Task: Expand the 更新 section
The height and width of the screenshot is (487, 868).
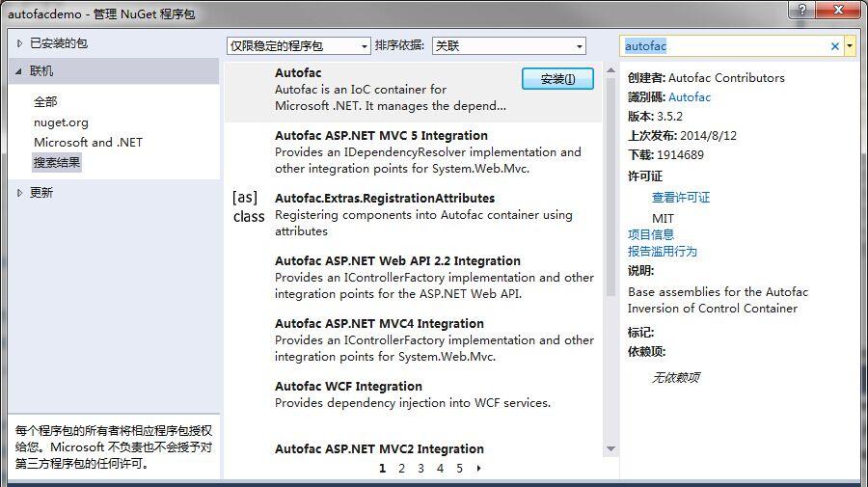Action: tap(19, 193)
